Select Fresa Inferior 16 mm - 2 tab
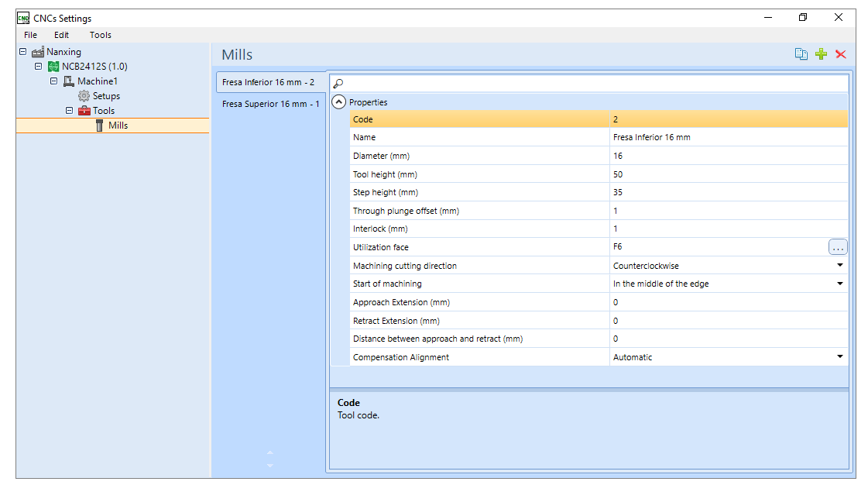This screenshot has height=485, width=868. pyautogui.click(x=270, y=82)
